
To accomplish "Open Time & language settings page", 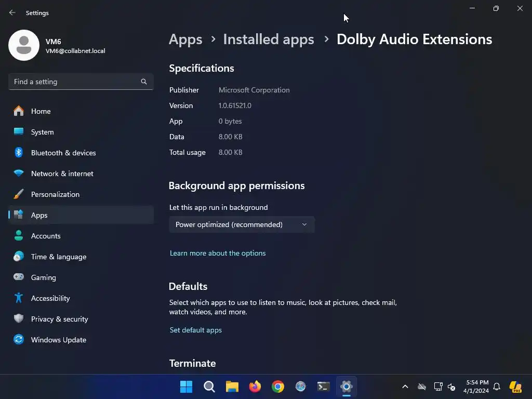I will coord(81,257).
